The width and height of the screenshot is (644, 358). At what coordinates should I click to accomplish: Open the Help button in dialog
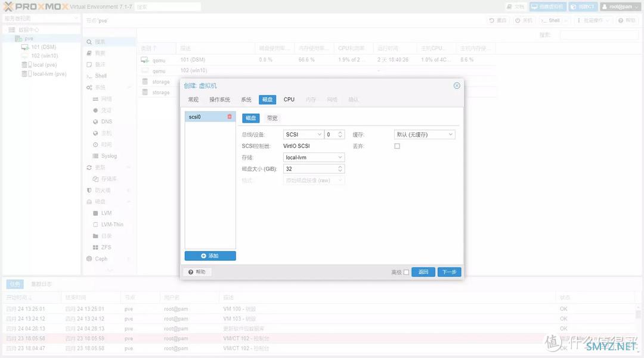coord(197,272)
